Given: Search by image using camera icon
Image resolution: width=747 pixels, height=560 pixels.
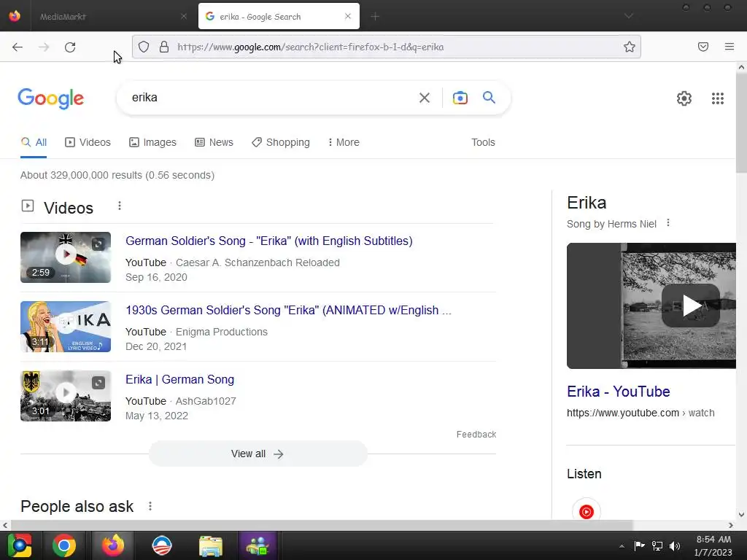Looking at the screenshot, I should [x=460, y=98].
